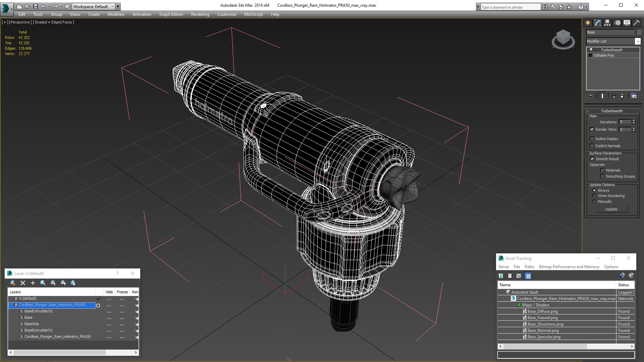Switch to the Hierarchy command panel
644x362 pixels.
click(607, 23)
